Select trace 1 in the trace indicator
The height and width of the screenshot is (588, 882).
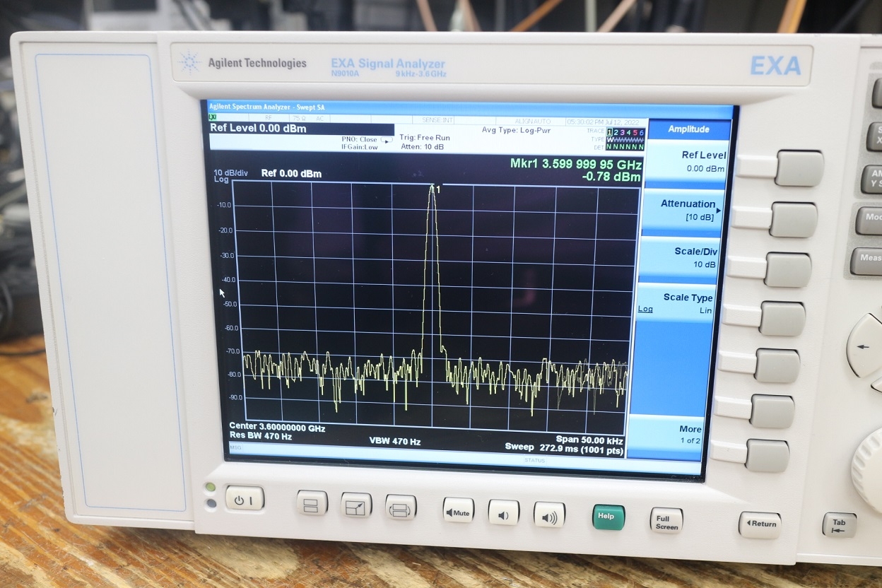click(609, 133)
